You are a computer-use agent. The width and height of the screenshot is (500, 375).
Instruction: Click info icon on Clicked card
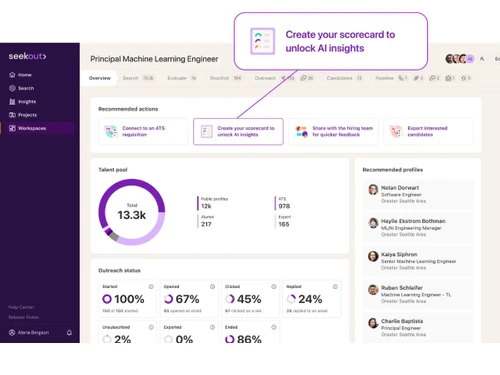274,287
